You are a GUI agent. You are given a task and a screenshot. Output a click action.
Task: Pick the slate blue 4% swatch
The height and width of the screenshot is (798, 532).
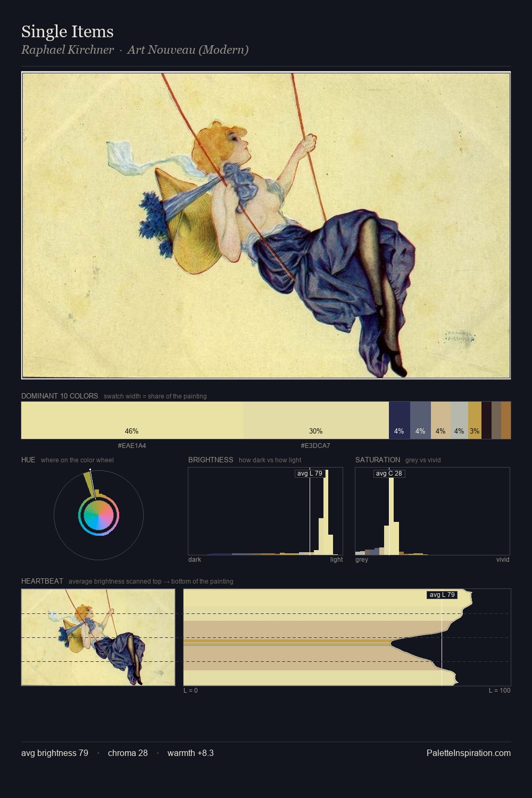[x=420, y=420]
